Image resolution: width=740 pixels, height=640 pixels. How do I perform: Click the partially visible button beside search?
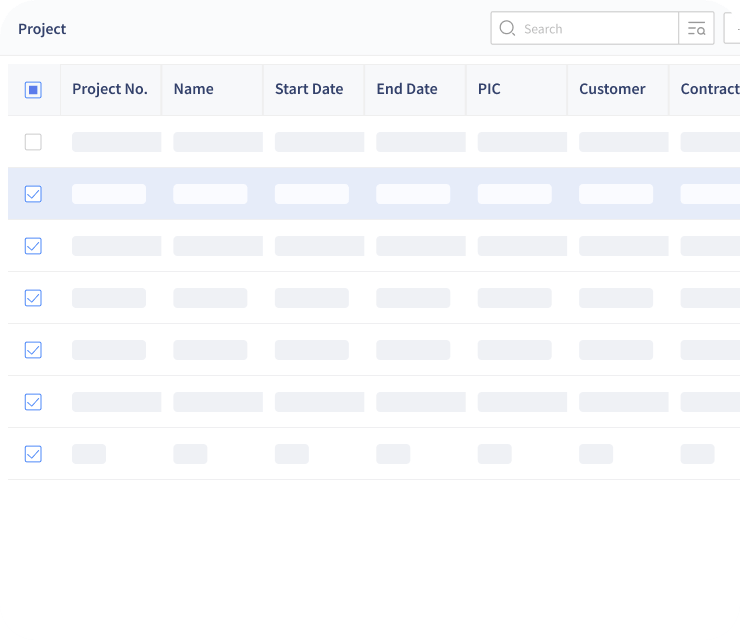click(732, 28)
